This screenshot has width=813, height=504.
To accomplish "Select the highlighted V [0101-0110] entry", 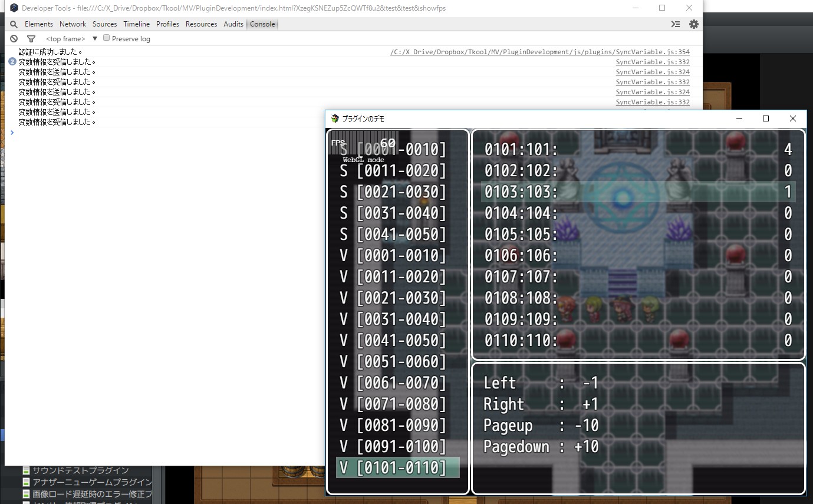I will pyautogui.click(x=398, y=468).
